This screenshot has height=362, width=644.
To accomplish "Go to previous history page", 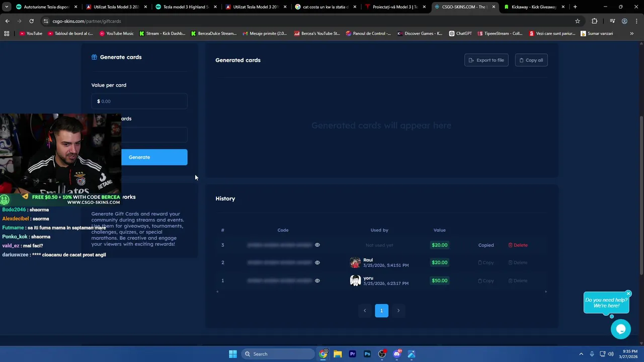I will 365,311.
